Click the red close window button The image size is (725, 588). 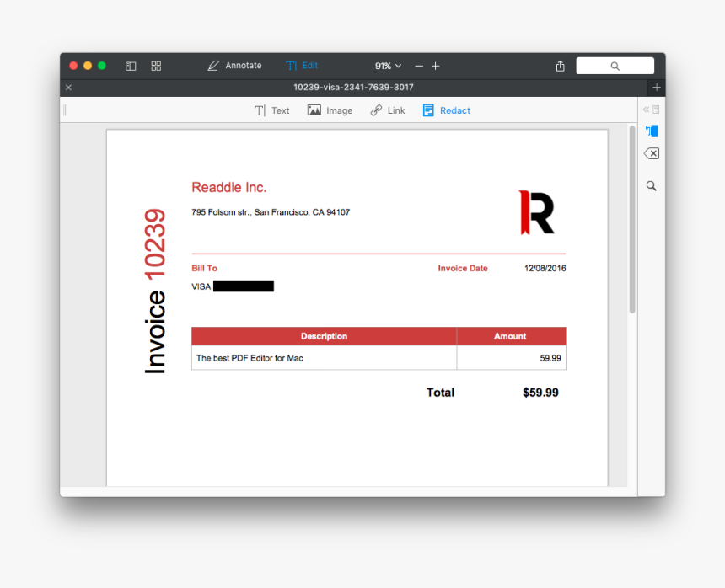[73, 66]
